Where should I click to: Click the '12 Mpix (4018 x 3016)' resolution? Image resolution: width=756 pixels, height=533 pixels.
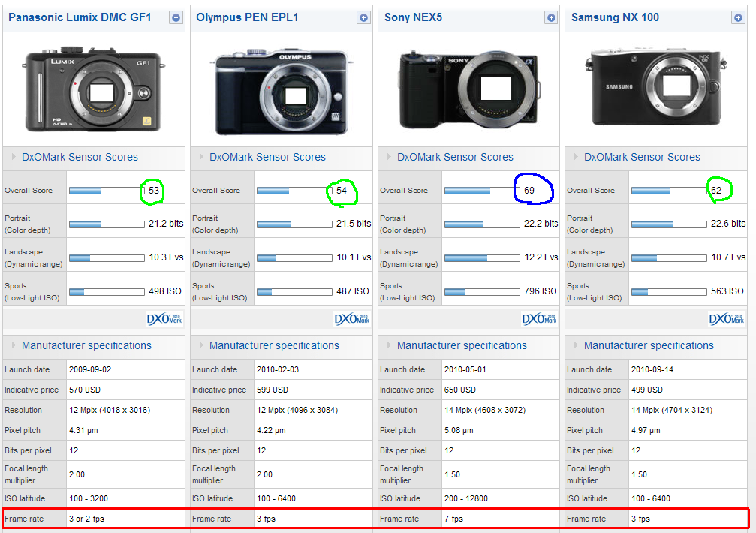click(110, 410)
